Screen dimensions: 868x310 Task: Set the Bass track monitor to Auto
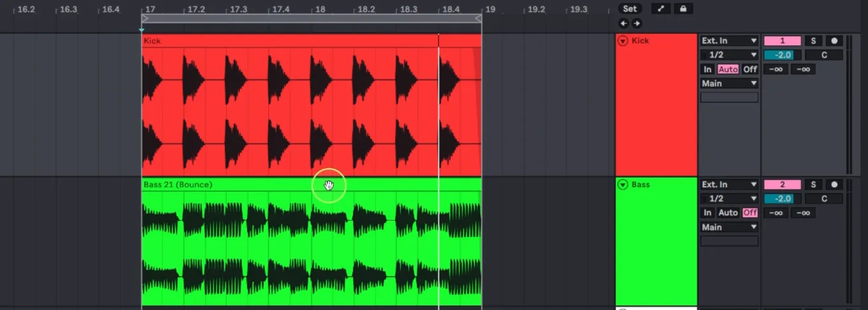click(728, 213)
